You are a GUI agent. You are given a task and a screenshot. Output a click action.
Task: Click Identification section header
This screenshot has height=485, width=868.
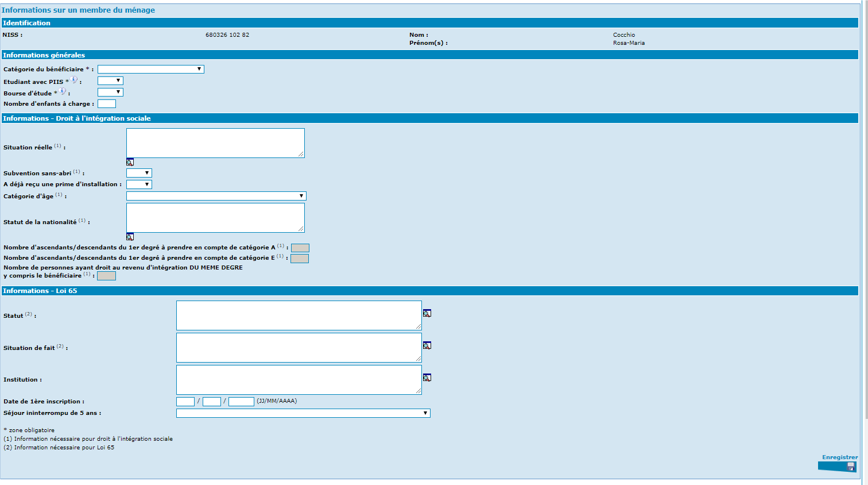429,23
